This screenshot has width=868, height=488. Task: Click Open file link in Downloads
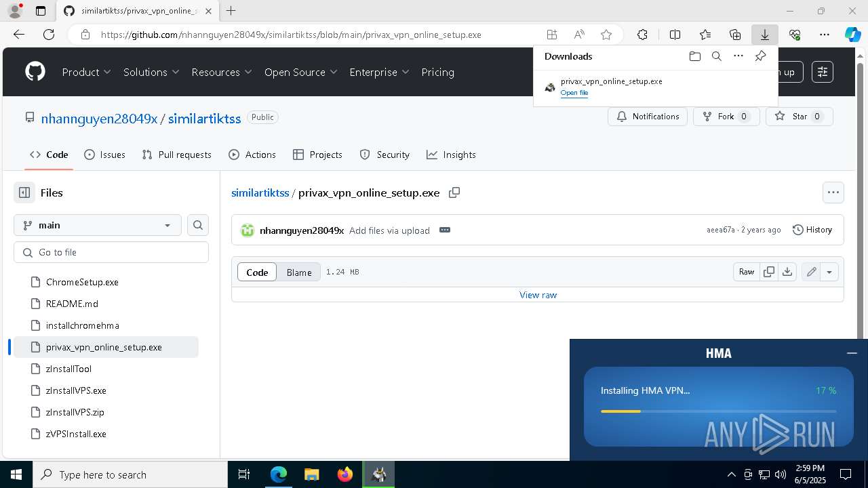pyautogui.click(x=574, y=93)
